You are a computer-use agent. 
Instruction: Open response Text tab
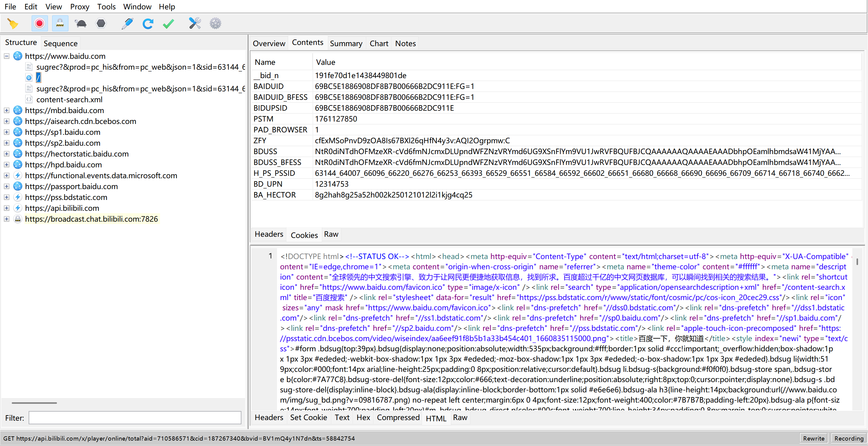[x=342, y=417]
